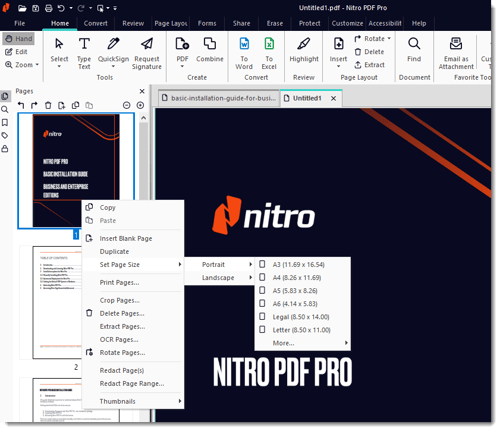Click the Print icon in quick access toolbar
Screen dimensions: 500x431
click(49, 8)
